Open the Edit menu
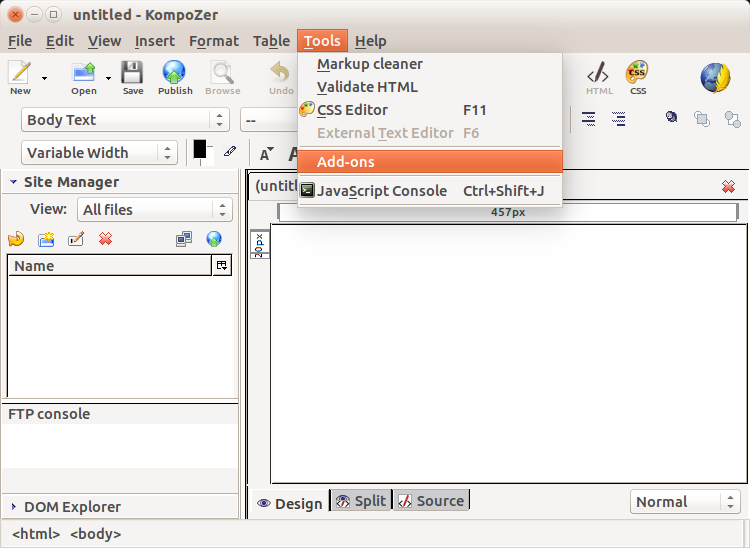The height and width of the screenshot is (548, 750). point(60,41)
